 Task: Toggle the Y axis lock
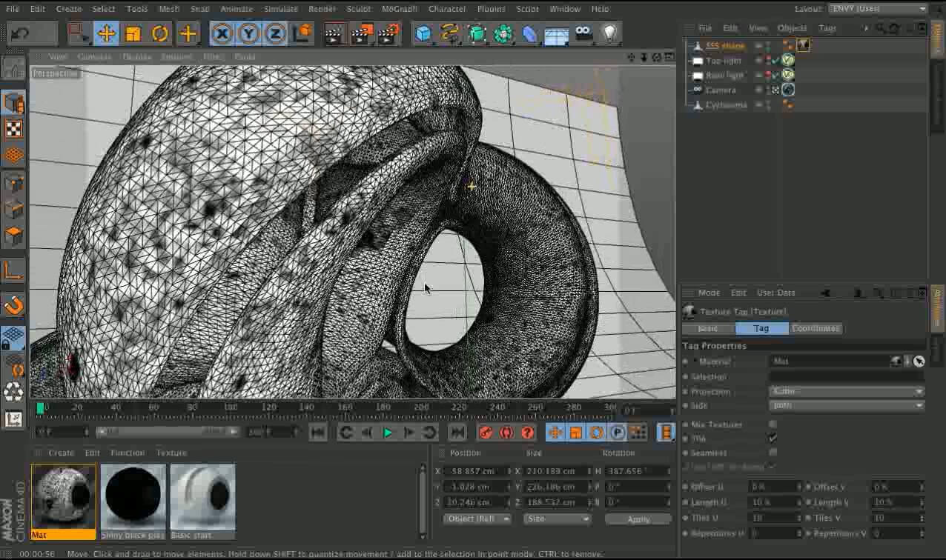click(248, 34)
